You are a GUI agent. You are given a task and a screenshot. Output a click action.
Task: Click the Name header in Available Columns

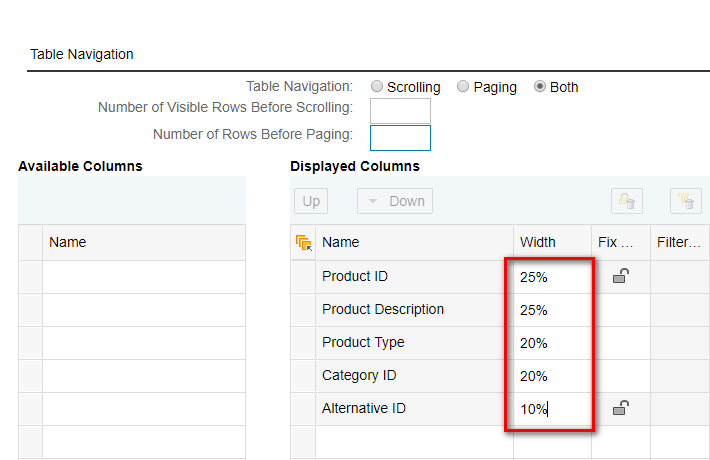[x=68, y=242]
